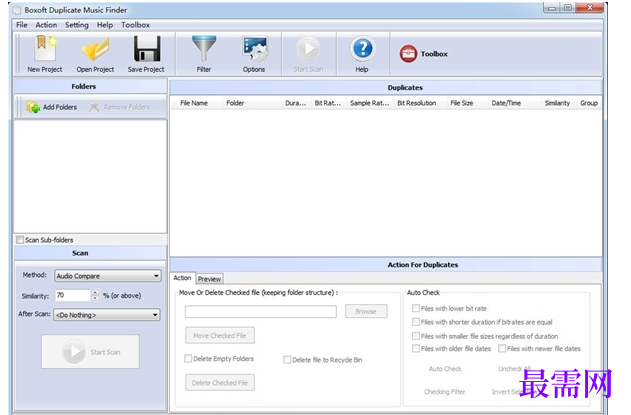
Task: Open the Options settings icon
Action: (x=254, y=51)
